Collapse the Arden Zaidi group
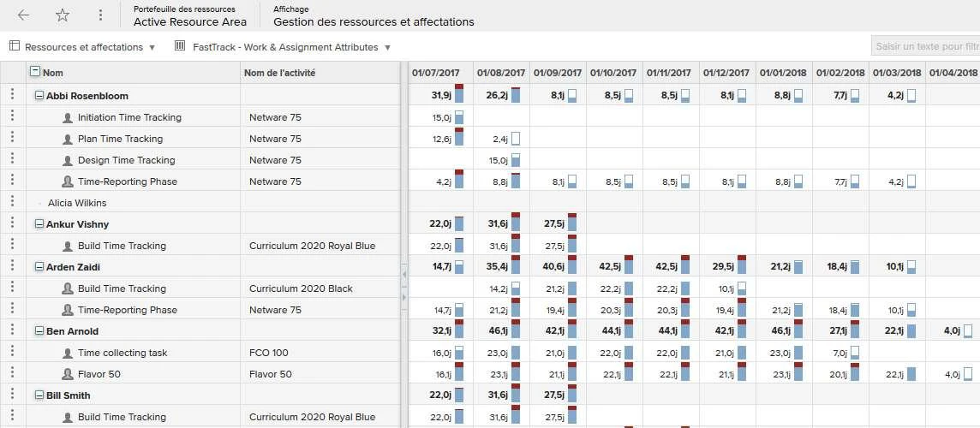This screenshot has width=980, height=428. (x=39, y=267)
